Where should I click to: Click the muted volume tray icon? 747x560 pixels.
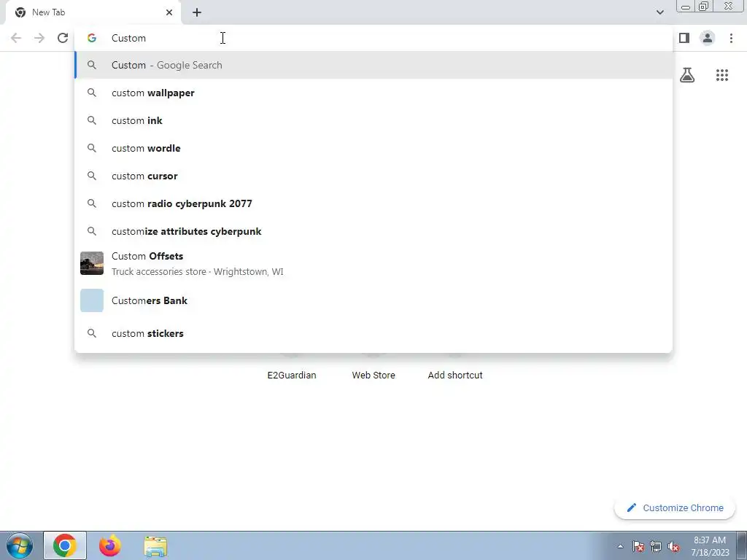tap(673, 546)
